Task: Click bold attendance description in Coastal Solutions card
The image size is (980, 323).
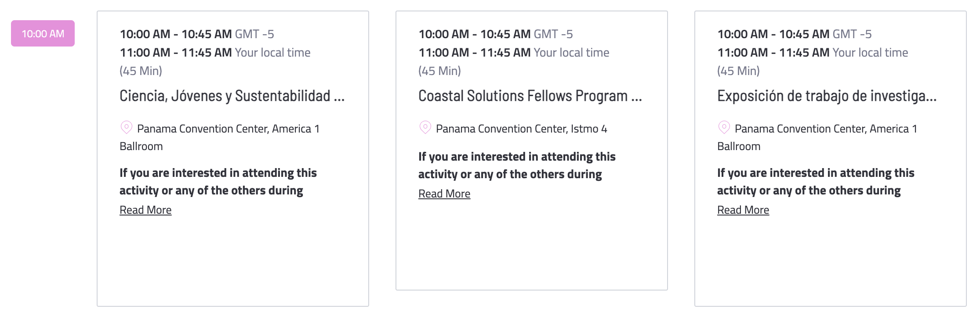Action: coord(517,165)
